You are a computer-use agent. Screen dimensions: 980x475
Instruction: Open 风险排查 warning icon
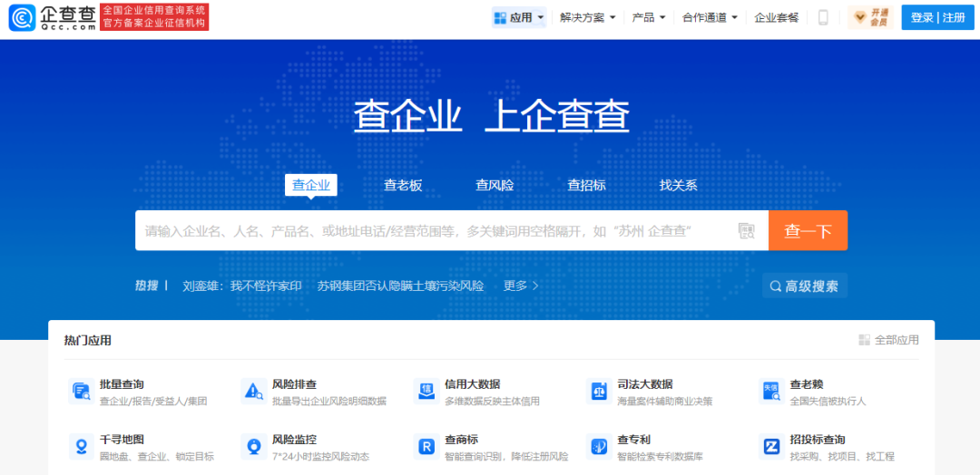pyautogui.click(x=254, y=391)
